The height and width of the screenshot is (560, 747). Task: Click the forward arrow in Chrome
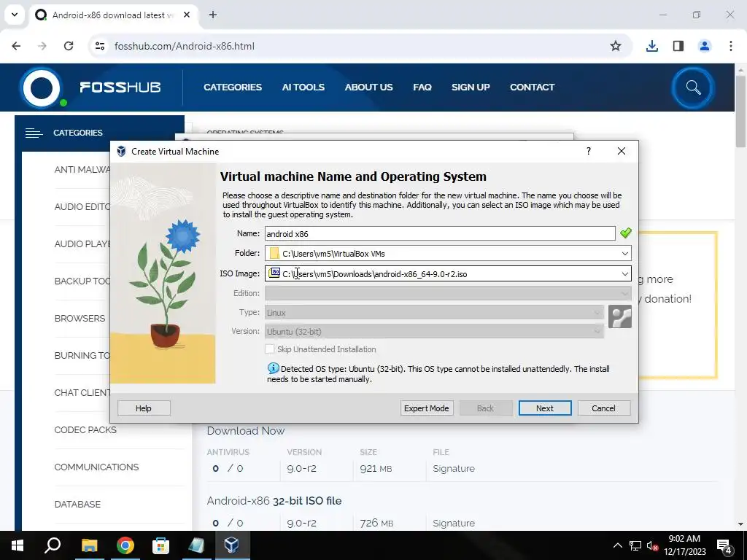click(x=42, y=46)
